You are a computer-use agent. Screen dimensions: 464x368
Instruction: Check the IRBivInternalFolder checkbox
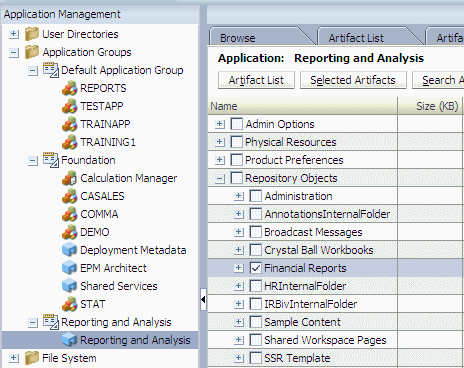pos(255,304)
